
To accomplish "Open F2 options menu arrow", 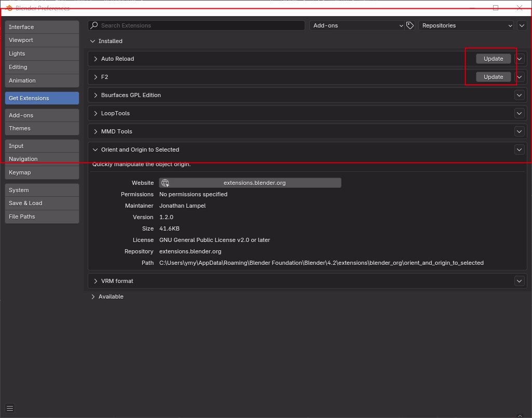I will coord(520,77).
